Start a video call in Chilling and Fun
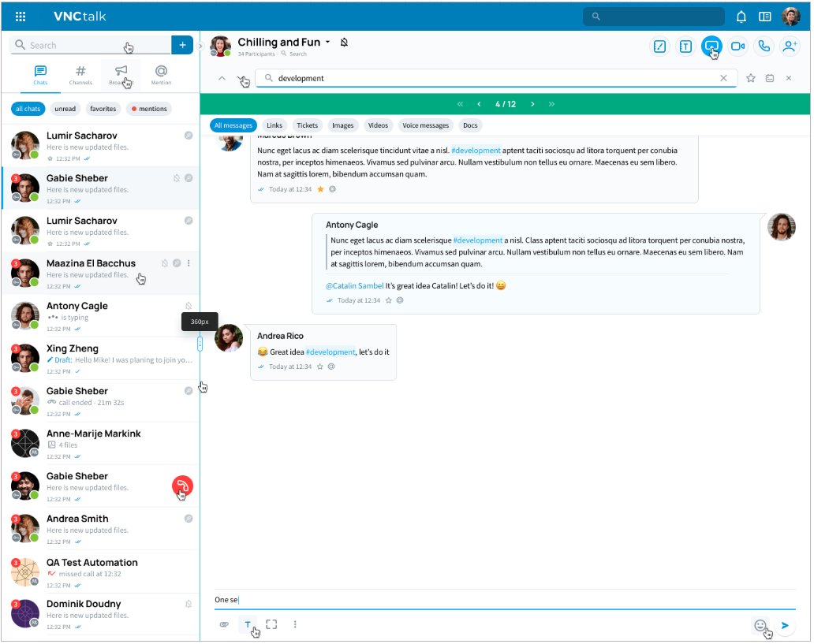Viewport: 814px width, 644px height. pyautogui.click(x=737, y=47)
